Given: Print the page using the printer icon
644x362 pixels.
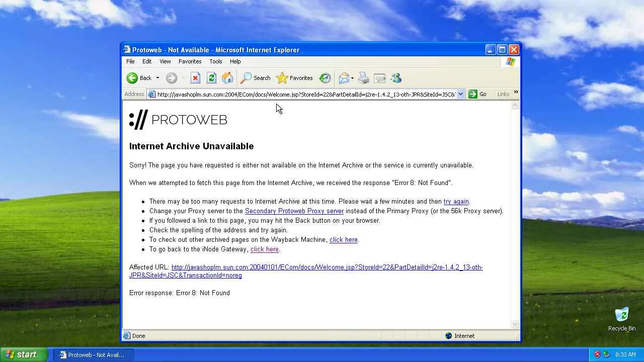Looking at the screenshot, I should 364,78.
